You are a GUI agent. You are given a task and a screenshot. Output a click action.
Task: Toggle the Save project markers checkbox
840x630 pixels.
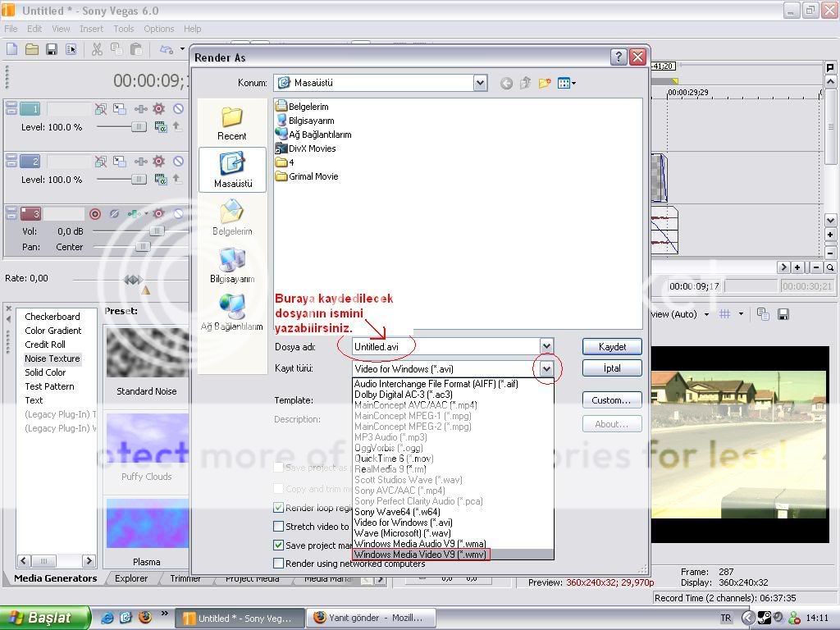pyautogui.click(x=279, y=546)
